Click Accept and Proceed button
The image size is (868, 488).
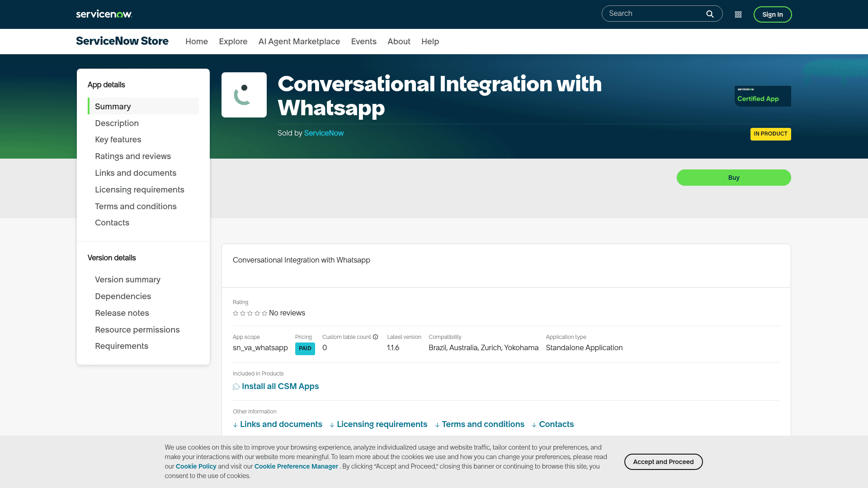(x=663, y=462)
